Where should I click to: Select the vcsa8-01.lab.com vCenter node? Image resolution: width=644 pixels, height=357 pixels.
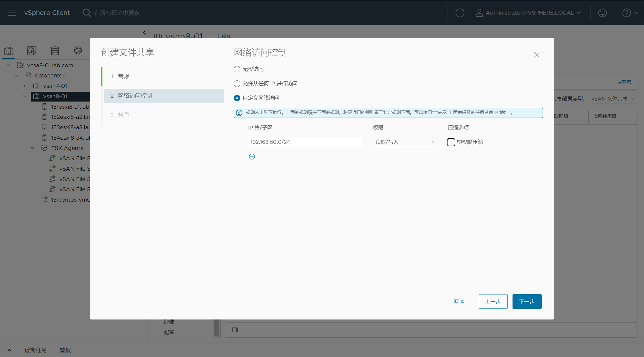click(50, 65)
